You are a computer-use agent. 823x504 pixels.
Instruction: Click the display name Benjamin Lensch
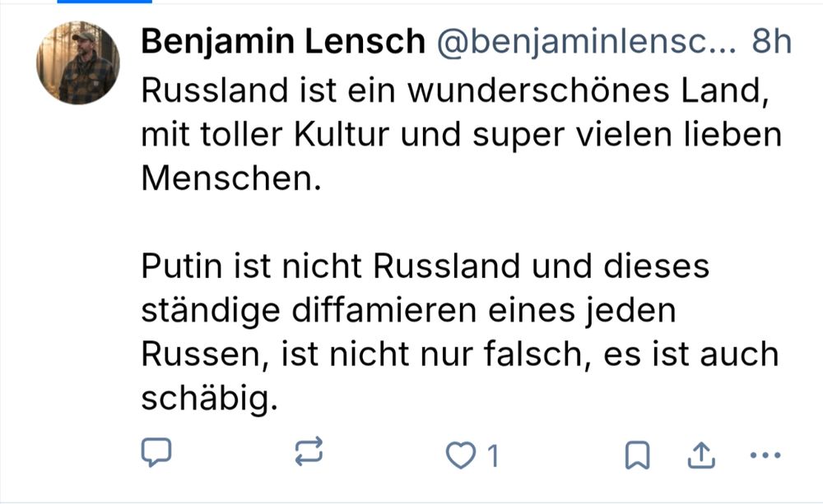point(282,43)
